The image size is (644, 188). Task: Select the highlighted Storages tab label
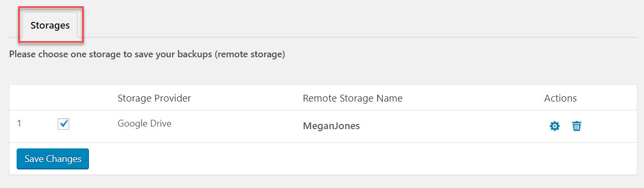pyautogui.click(x=50, y=25)
